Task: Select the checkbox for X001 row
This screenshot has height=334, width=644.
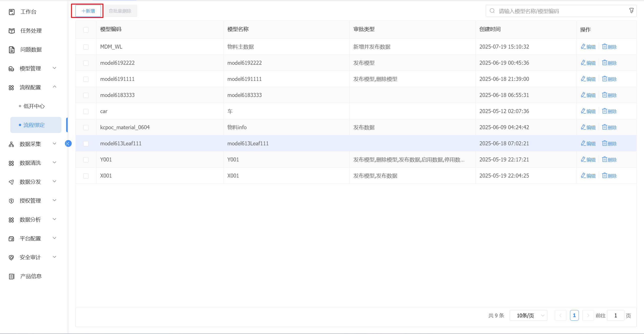Action: click(x=86, y=176)
